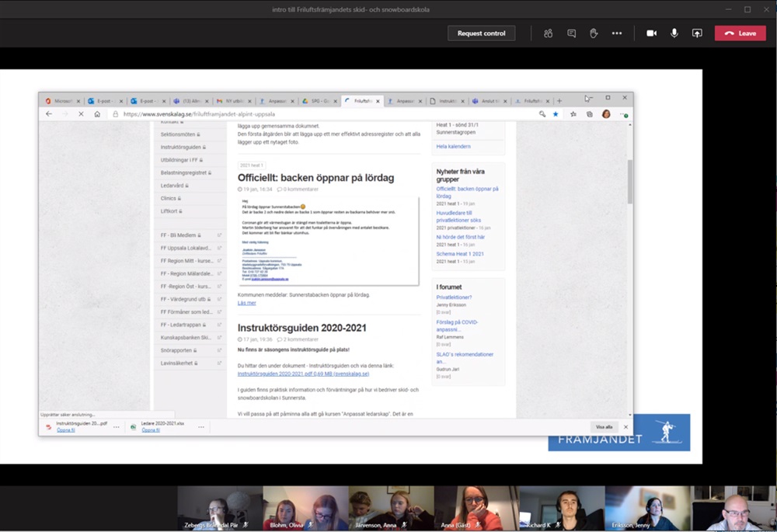Viewport: 777px width, 532px height.
Task: Open the share content tray
Action: 697,33
